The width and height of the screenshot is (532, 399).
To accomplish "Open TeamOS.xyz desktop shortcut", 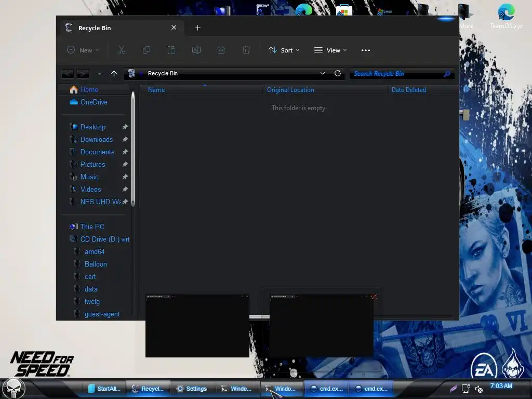I will (x=506, y=16).
